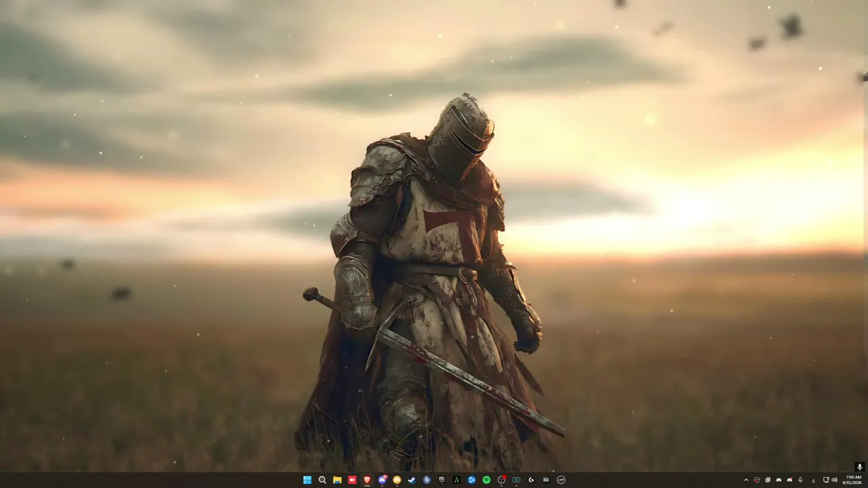868x488 pixels.
Task: Open the white round icon ending the taskbar apps
Action: pos(561,480)
